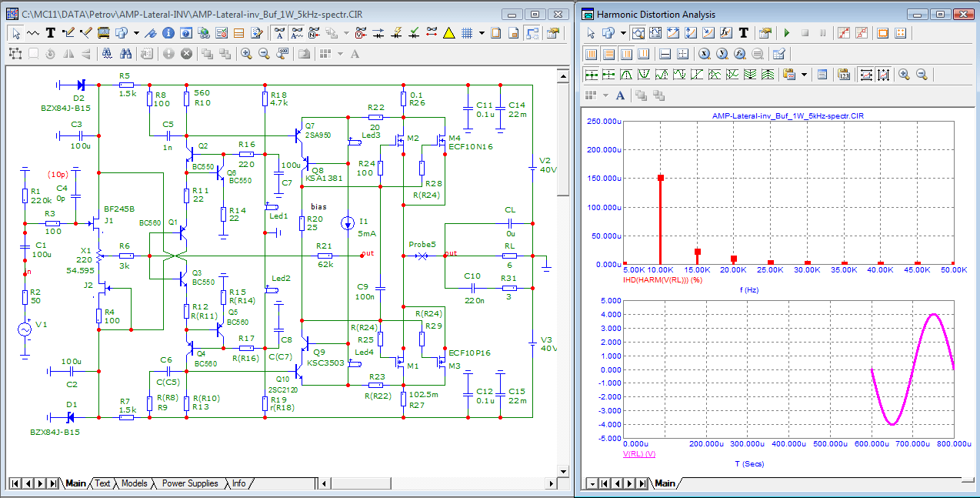Click the schematic horizontal scrollbar left arrow
980x498 pixels.
click(325, 483)
